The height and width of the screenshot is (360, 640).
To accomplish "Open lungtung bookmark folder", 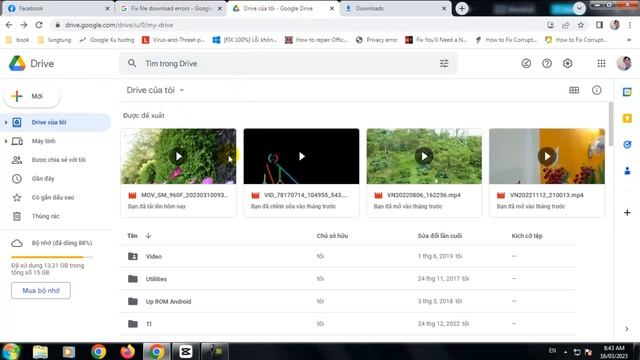I will coord(54,40).
